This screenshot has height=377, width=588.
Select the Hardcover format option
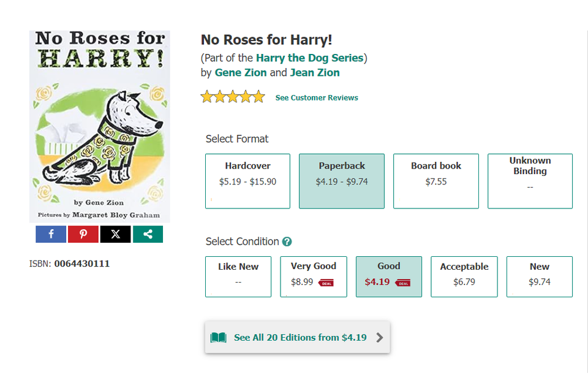(x=247, y=181)
